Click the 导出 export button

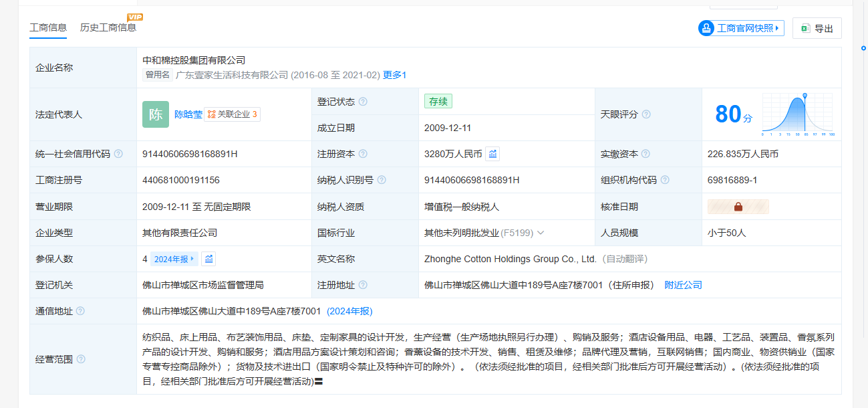point(817,28)
